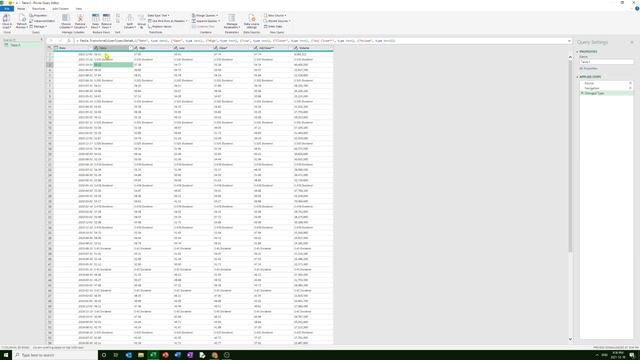This screenshot has height=360, width=640.
Task: Open Excel from the taskbar
Action: 153,355
